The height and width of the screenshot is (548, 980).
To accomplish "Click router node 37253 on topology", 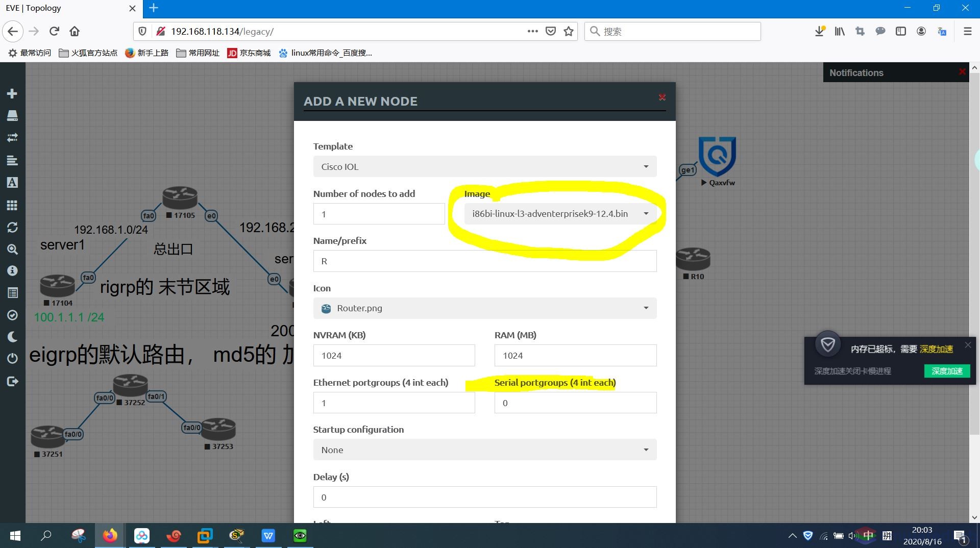I will [218, 430].
